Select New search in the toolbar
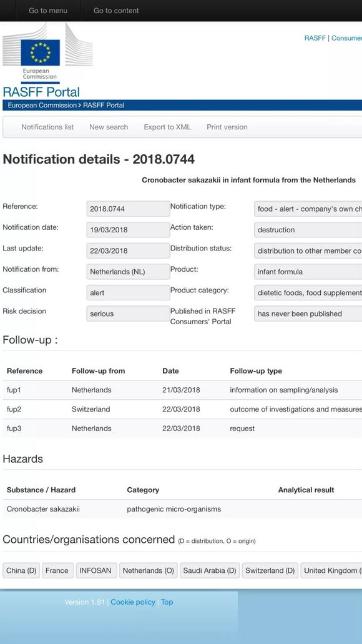This screenshot has height=644, width=362. click(x=109, y=127)
